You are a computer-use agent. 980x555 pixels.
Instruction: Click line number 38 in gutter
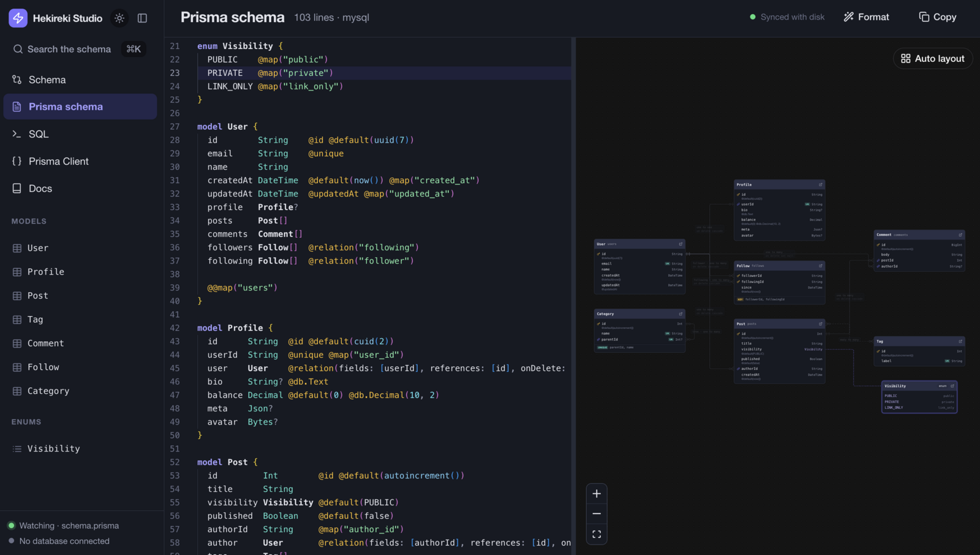pos(175,274)
